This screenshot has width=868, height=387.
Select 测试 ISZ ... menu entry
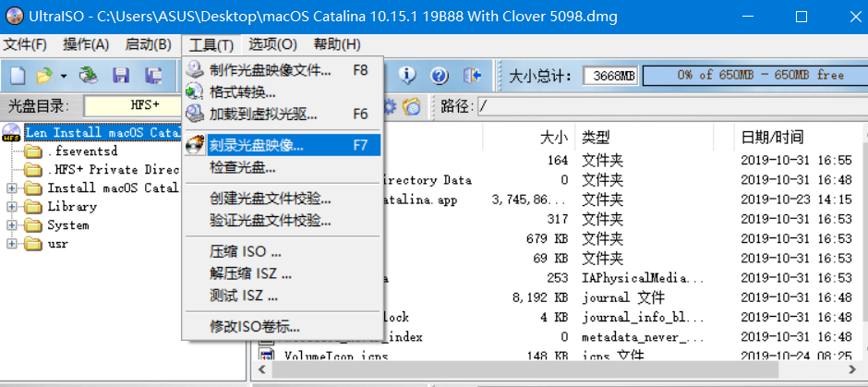[283, 296]
